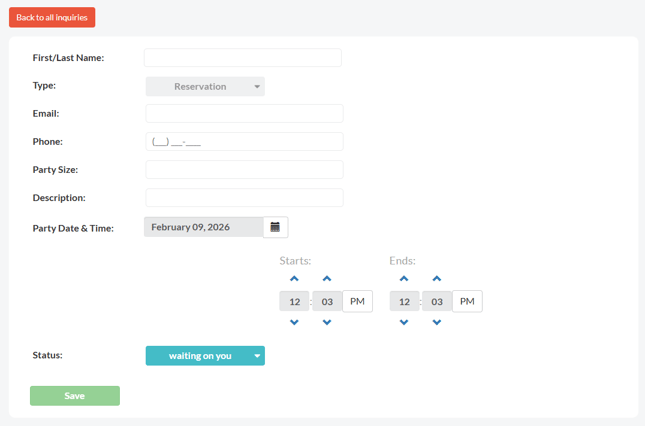This screenshot has height=426, width=645.
Task: Increase the Starts hour with up arrow
Action: 294,279
